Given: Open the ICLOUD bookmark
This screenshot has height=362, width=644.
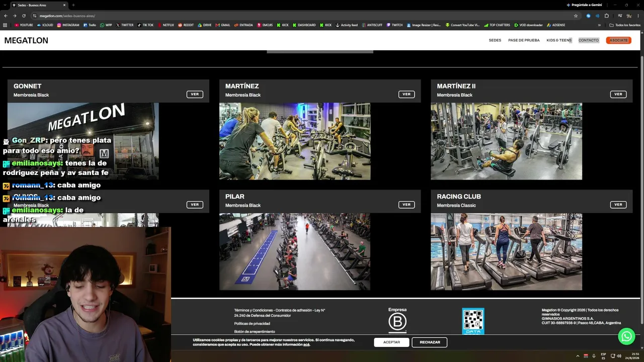Looking at the screenshot, I should click(45, 25).
